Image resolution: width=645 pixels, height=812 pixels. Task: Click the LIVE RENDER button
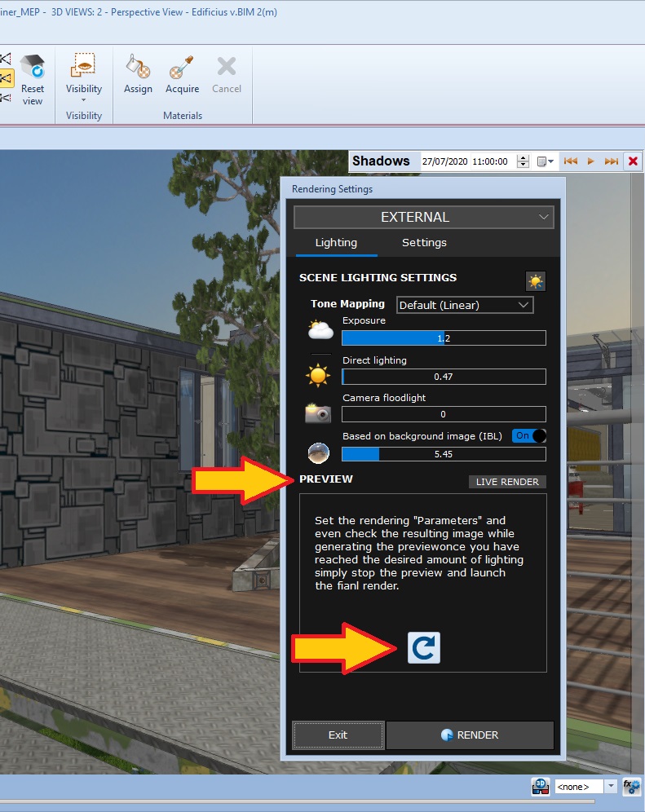coord(507,482)
